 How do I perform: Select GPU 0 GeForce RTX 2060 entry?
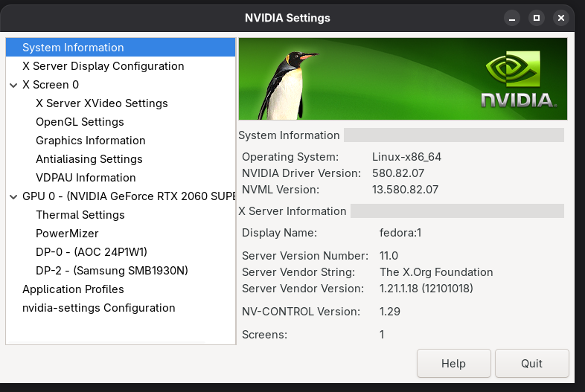point(121,196)
